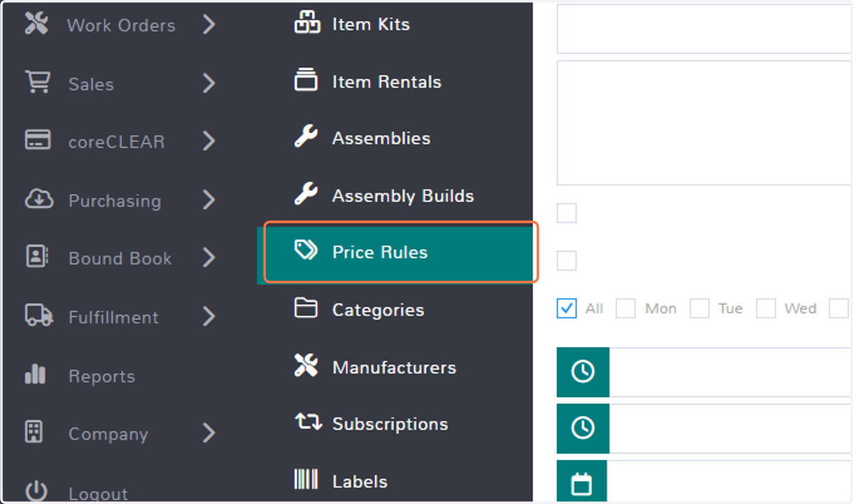Click the Manufacturers tools icon
This screenshot has height=504, width=853.
306,365
